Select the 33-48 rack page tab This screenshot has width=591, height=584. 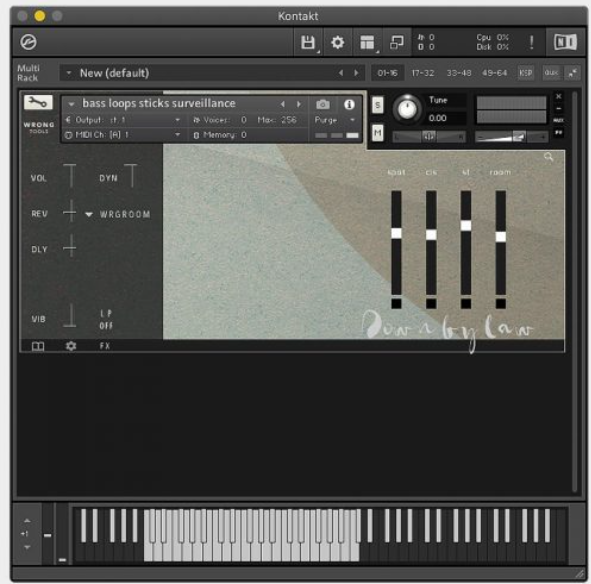coord(459,73)
